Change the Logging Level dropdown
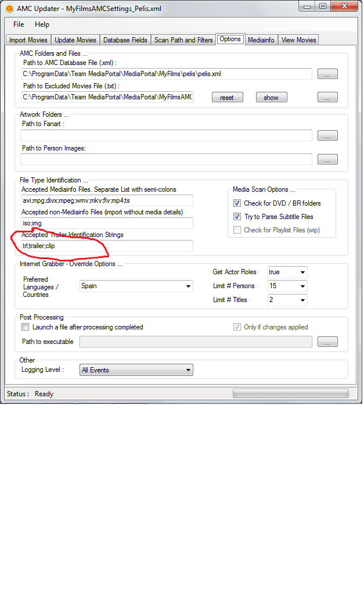The width and height of the screenshot is (364, 606). pyautogui.click(x=136, y=370)
